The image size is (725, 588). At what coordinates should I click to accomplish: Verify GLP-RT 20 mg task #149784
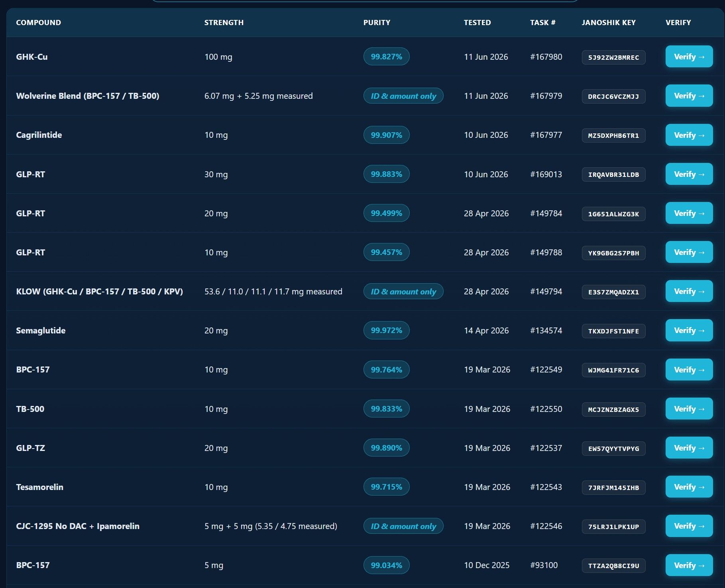[x=689, y=213]
